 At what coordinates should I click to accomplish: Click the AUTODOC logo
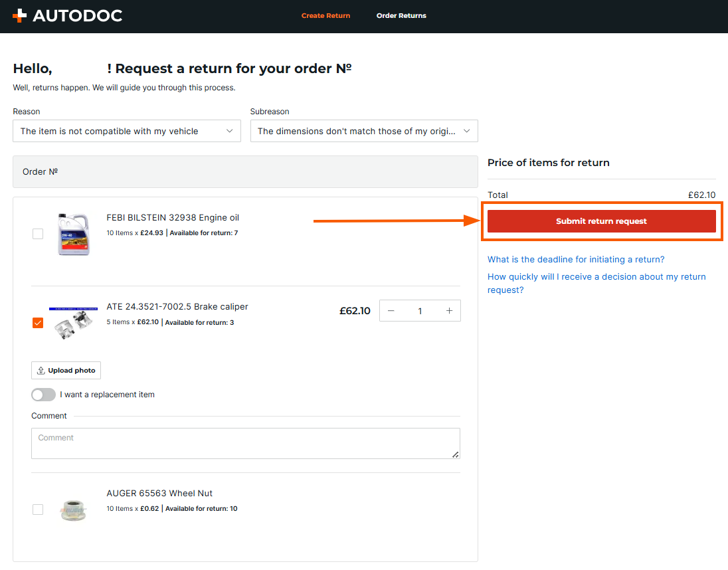click(67, 16)
